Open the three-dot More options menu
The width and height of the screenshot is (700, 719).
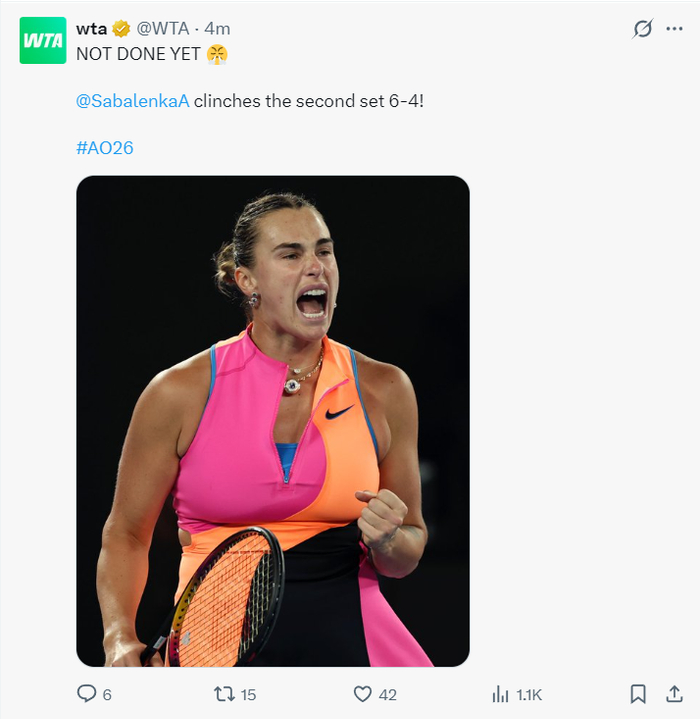coord(675,29)
